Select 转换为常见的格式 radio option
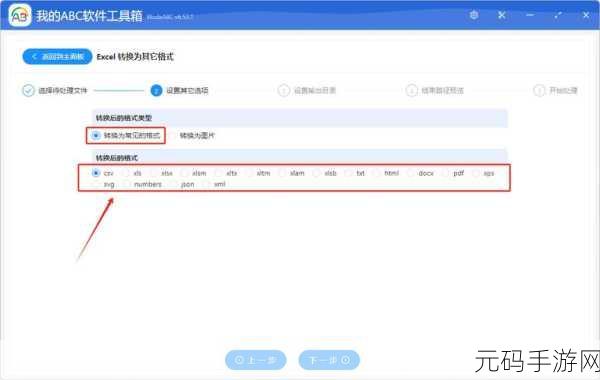 tap(126, 135)
